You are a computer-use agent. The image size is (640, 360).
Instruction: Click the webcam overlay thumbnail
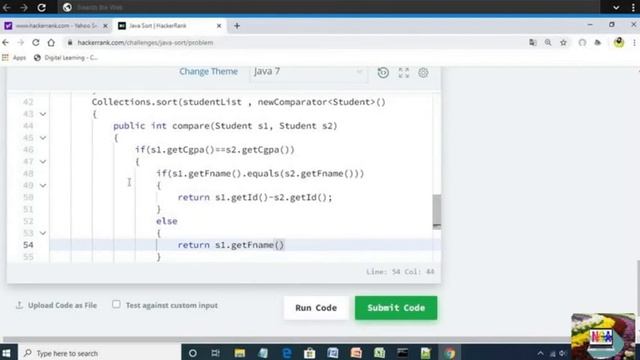point(603,336)
